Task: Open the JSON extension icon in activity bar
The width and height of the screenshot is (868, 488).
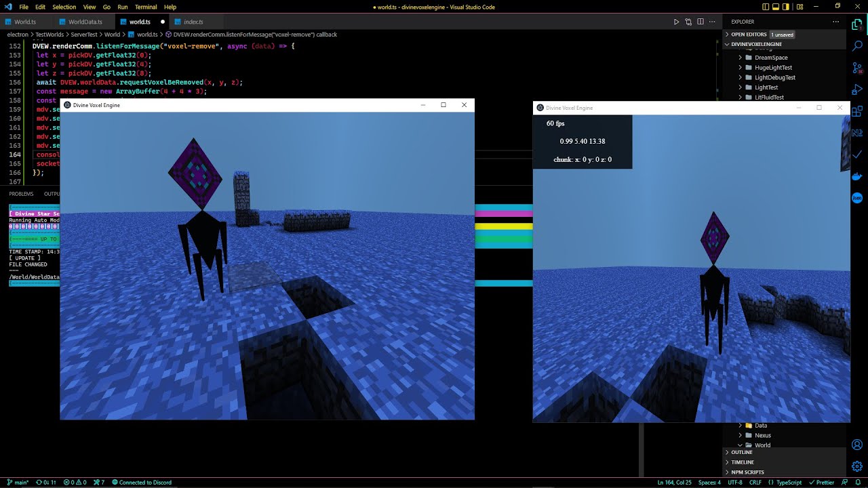Action: coord(856,199)
